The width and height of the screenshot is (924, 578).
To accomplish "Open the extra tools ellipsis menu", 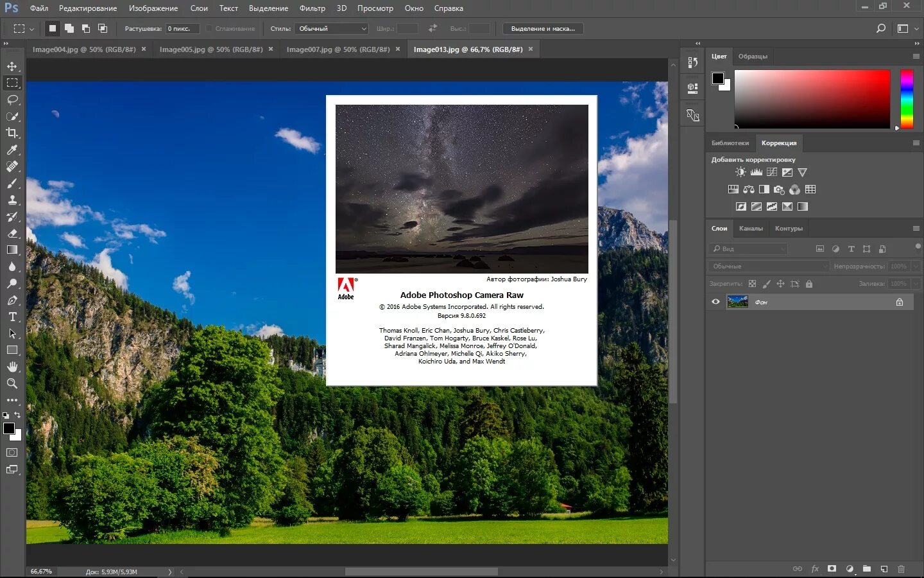I will coord(12,400).
